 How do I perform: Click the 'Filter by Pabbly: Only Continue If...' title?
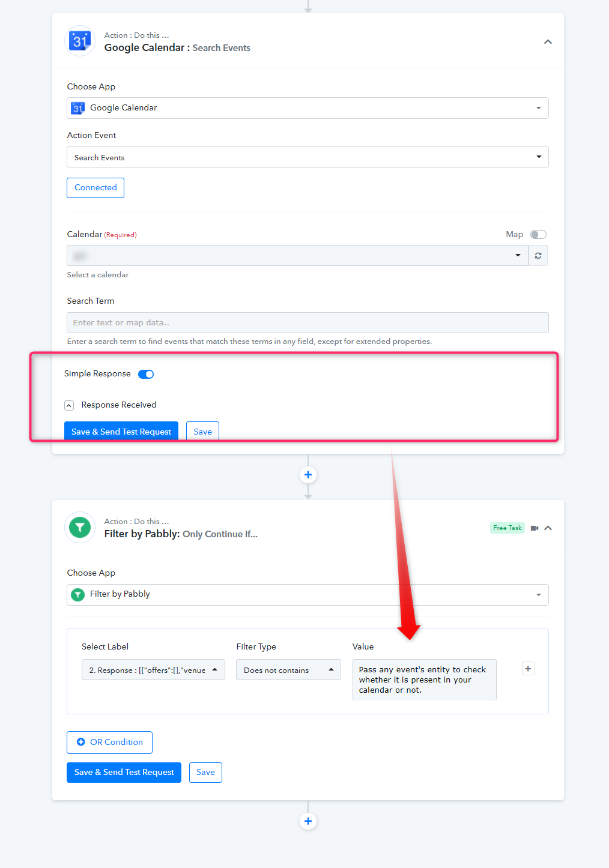[x=181, y=534]
